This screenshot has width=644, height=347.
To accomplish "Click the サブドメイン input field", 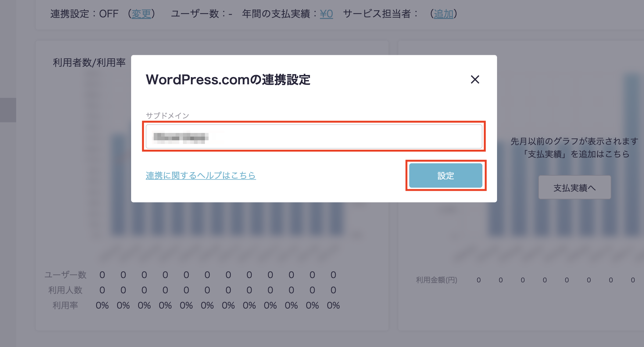I will [314, 137].
